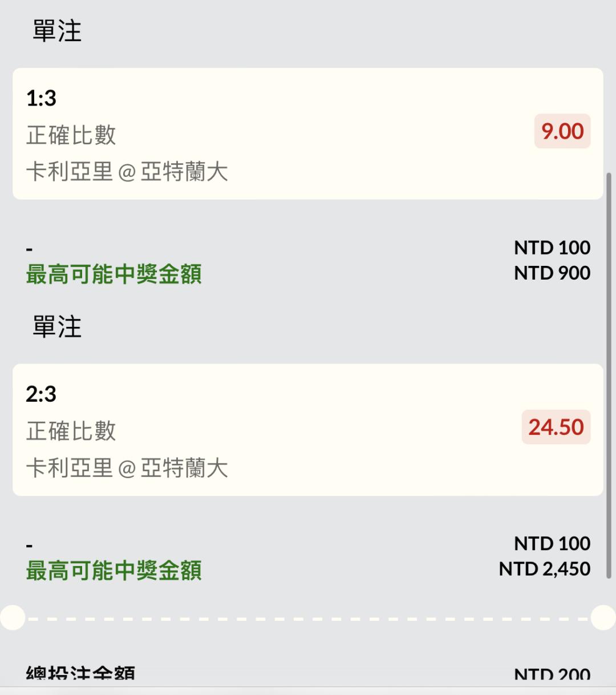Click 最高可能中獎金額 label beside NTD 2,450

114,571
